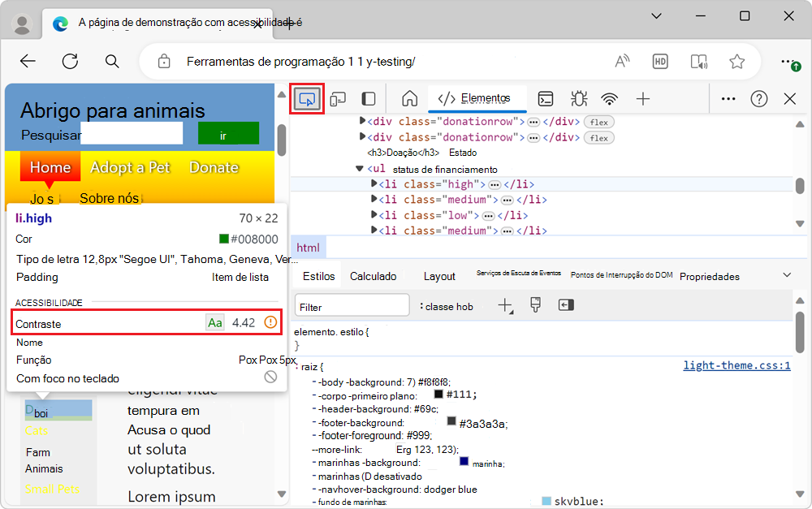Expand the ellipsis in li class high

tap(495, 185)
